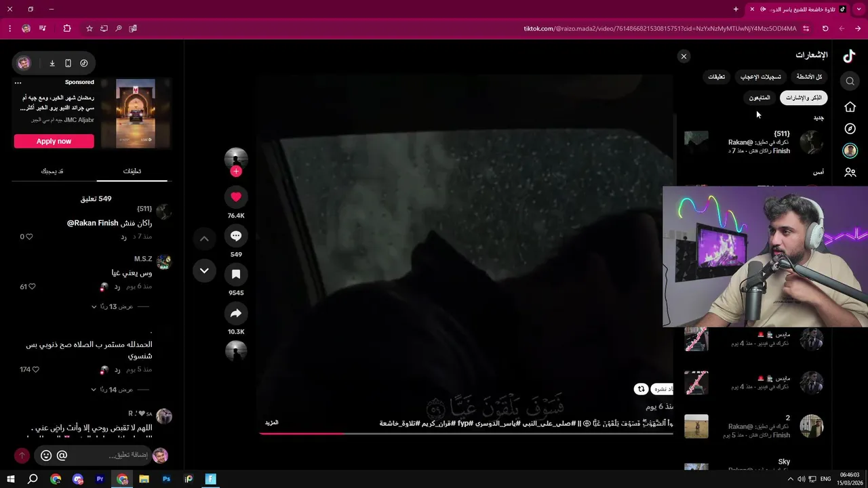Viewport: 868px width, 488px height.
Task: Go to TikTok Home icon
Action: click(x=850, y=107)
